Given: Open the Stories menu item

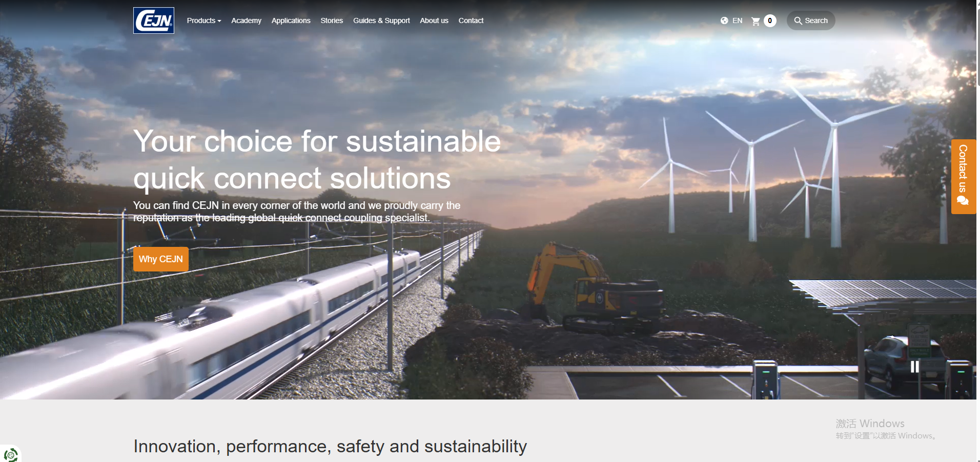Looking at the screenshot, I should pos(332,20).
